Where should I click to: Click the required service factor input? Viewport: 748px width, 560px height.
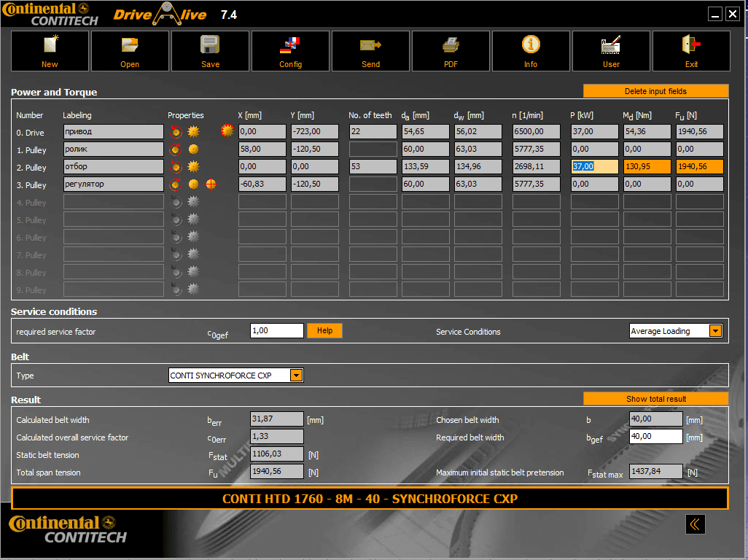(x=276, y=331)
